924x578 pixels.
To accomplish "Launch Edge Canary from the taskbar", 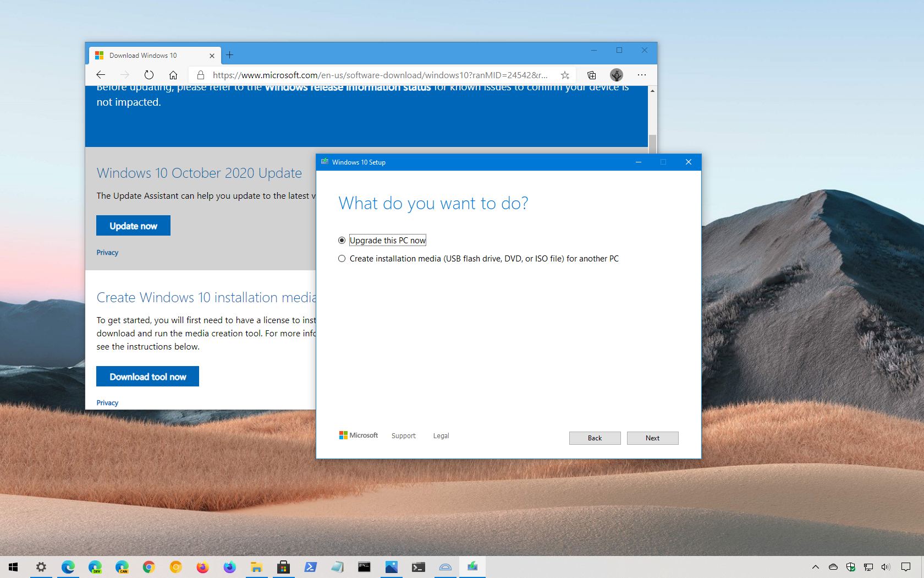I will point(122,567).
